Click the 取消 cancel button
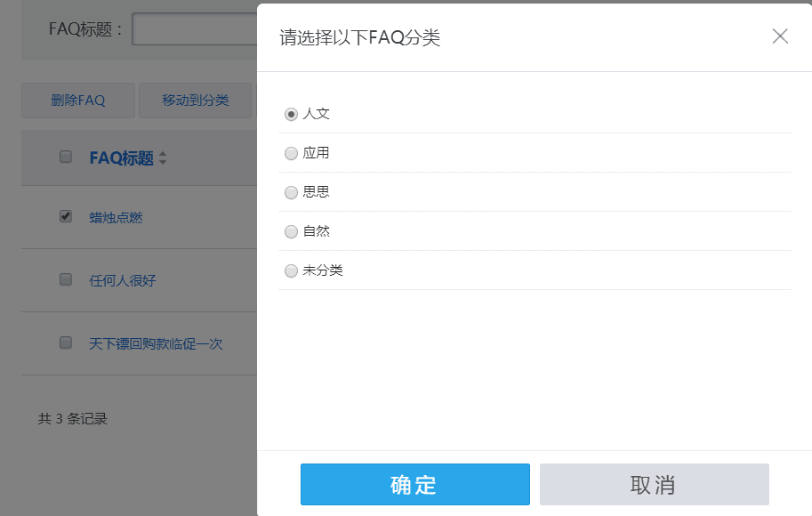Screen dimensions: 812x516 (x=653, y=484)
